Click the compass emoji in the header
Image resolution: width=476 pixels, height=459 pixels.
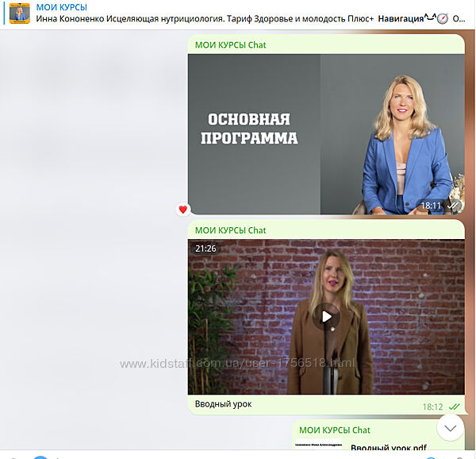(443, 18)
